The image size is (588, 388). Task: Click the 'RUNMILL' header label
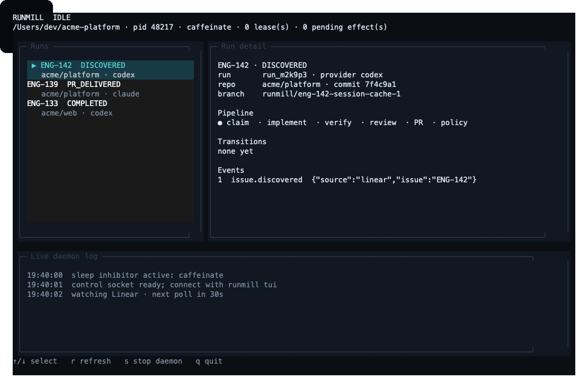tap(28, 17)
